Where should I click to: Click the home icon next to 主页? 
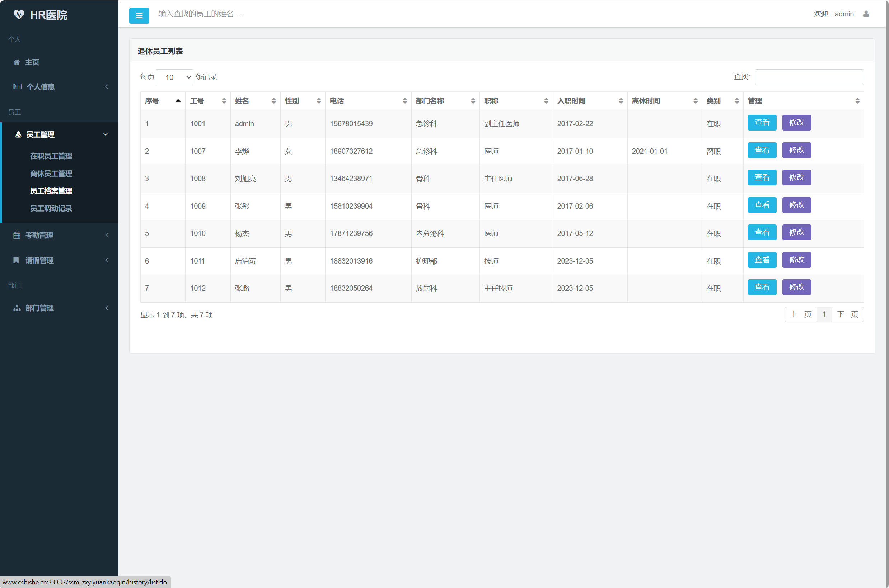click(x=17, y=62)
